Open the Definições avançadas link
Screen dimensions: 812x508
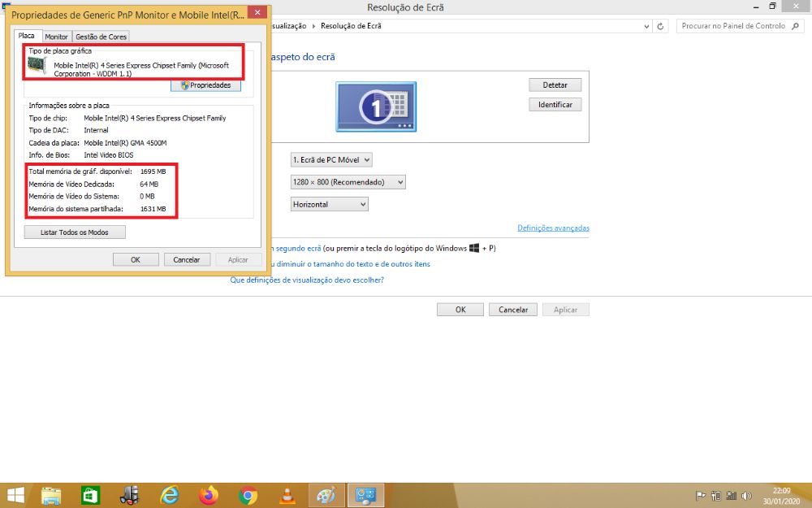tap(553, 228)
